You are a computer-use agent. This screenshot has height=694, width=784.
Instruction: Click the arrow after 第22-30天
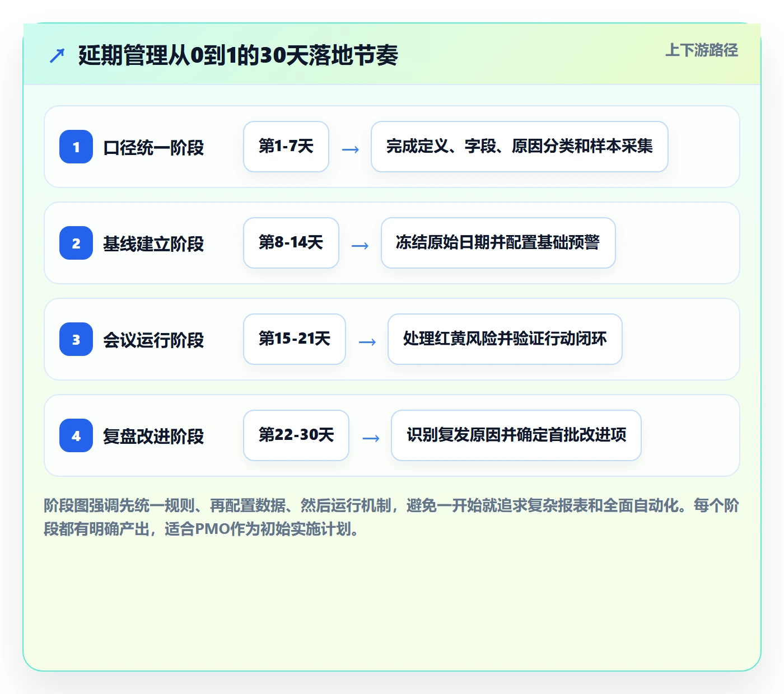371,438
